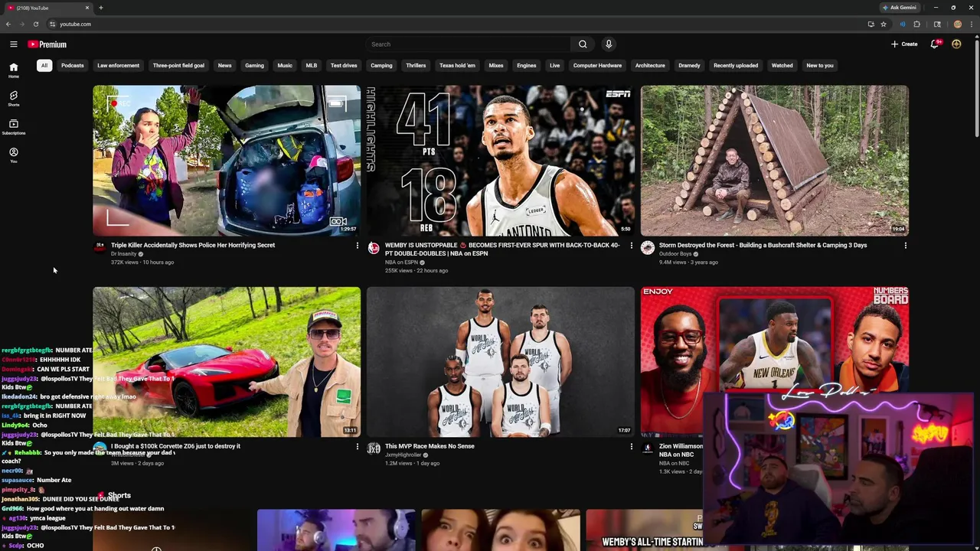Select the All filter chip

tap(44, 66)
